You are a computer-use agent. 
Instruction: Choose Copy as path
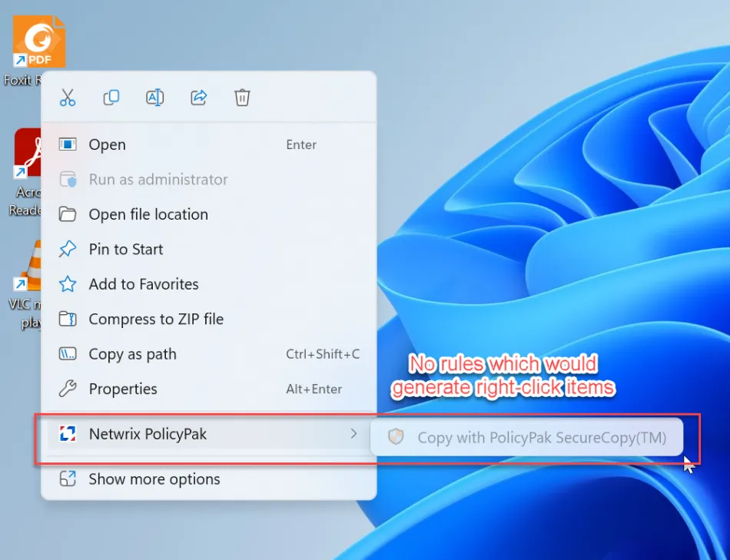[209, 354]
